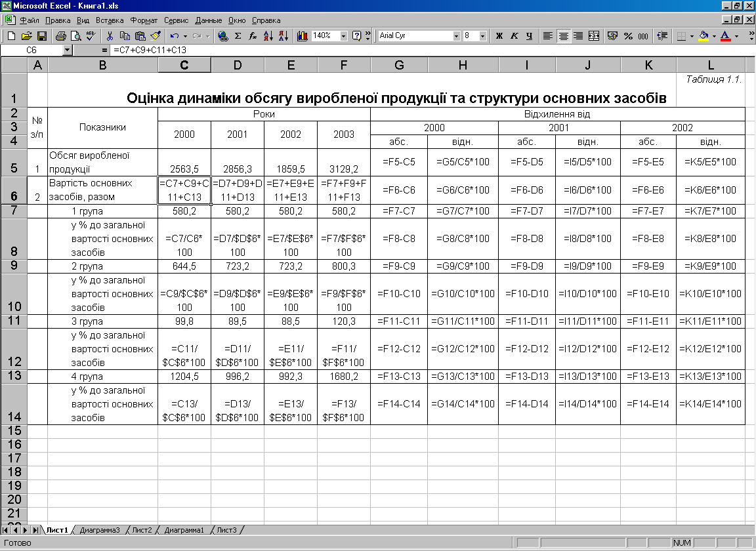756x551 pixels.
Task: Open Print Preview magnifier icon
Action: (x=75, y=35)
